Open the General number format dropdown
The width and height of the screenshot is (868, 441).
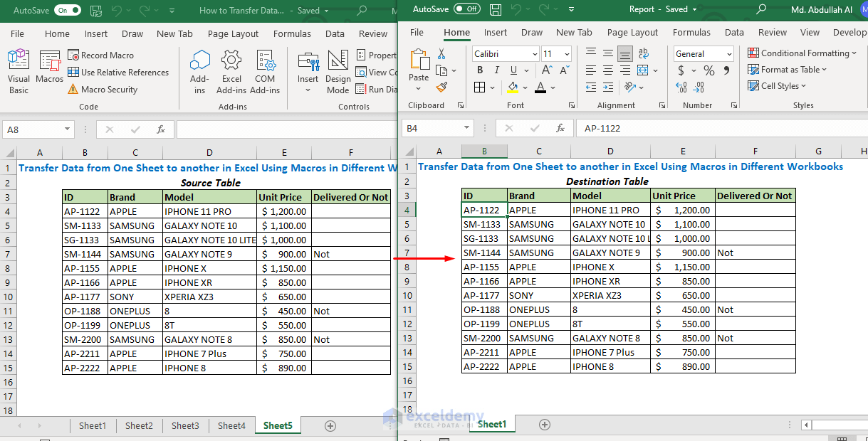coord(729,54)
